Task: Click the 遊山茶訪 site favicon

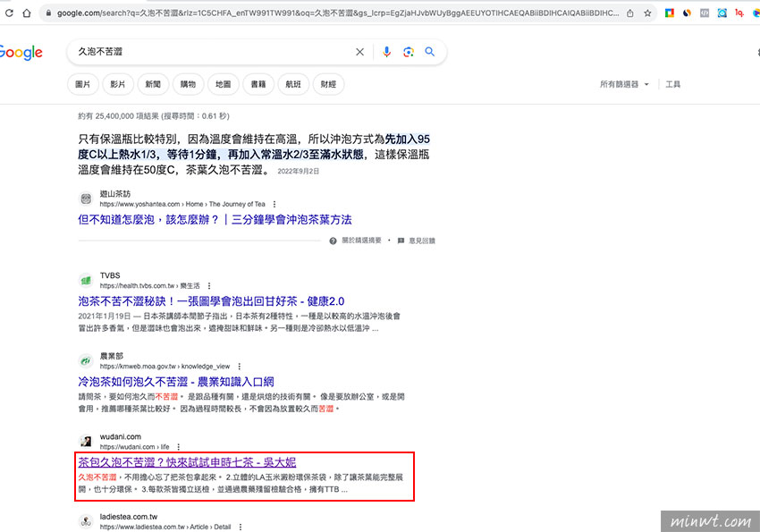Action: point(86,198)
